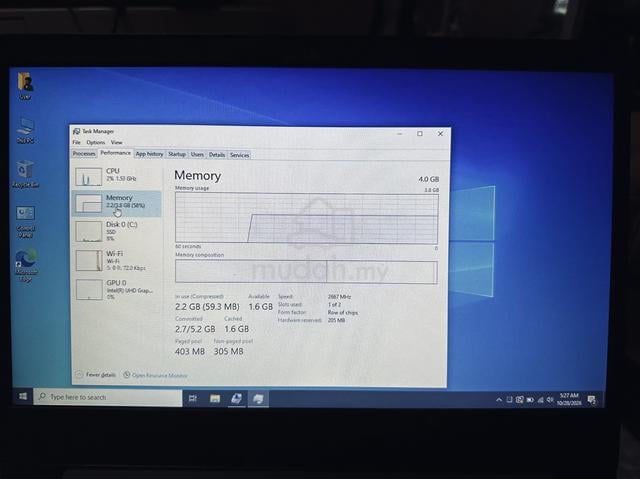Switch to the Services tab
The image size is (640, 479).
click(x=239, y=155)
